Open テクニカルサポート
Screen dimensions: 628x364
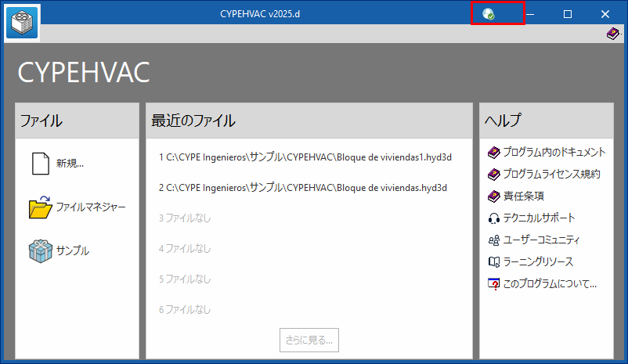pyautogui.click(x=539, y=218)
